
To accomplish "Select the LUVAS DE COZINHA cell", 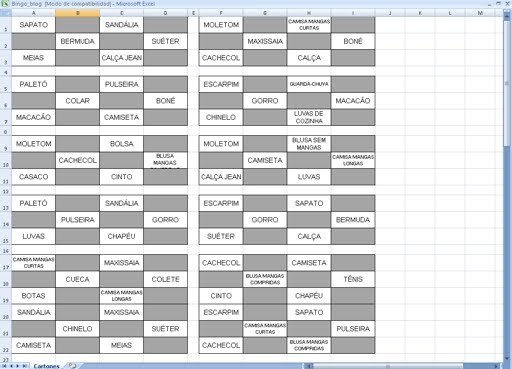I will tap(309, 117).
